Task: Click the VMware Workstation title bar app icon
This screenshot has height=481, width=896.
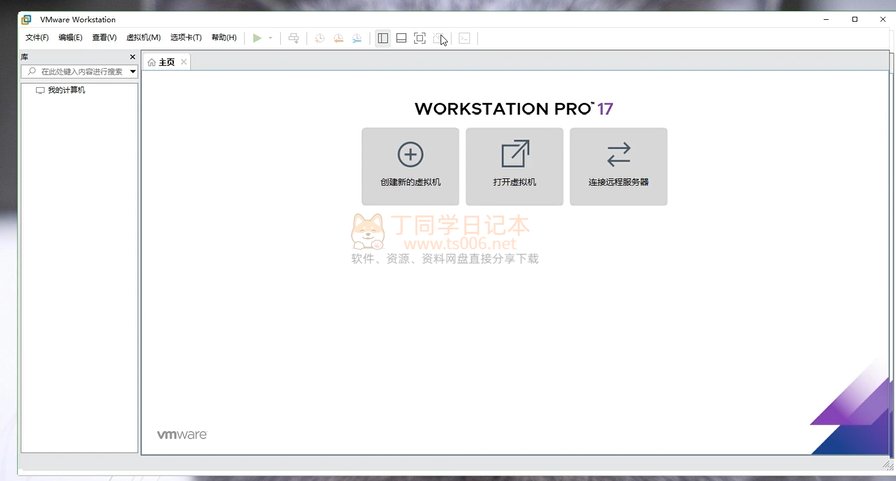Action: [26, 19]
